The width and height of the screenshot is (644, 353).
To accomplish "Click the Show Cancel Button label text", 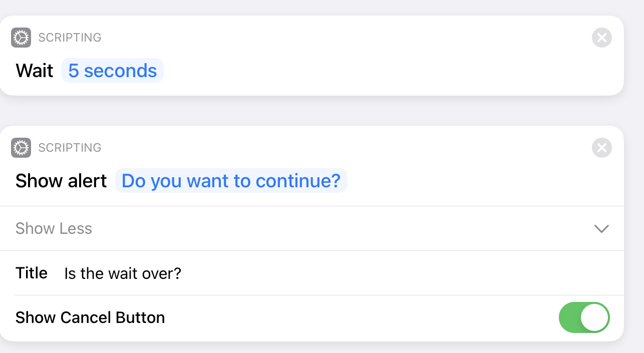I will (x=90, y=317).
